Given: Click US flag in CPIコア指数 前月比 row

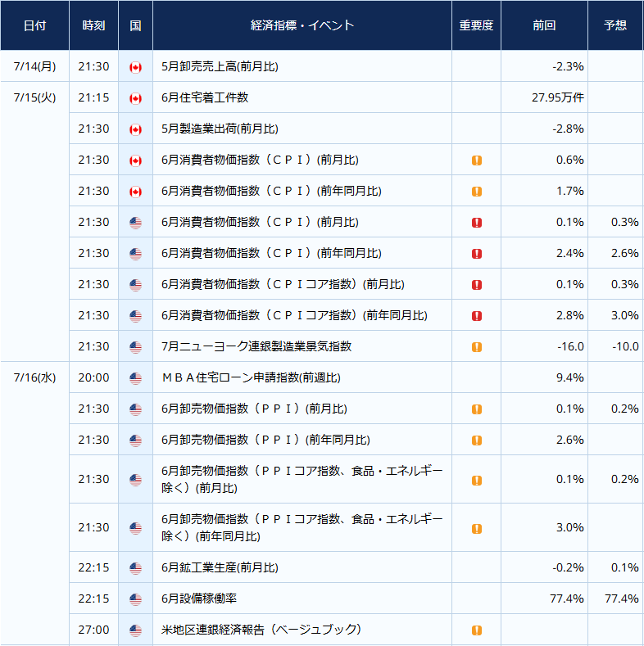Looking at the screenshot, I should [135, 285].
